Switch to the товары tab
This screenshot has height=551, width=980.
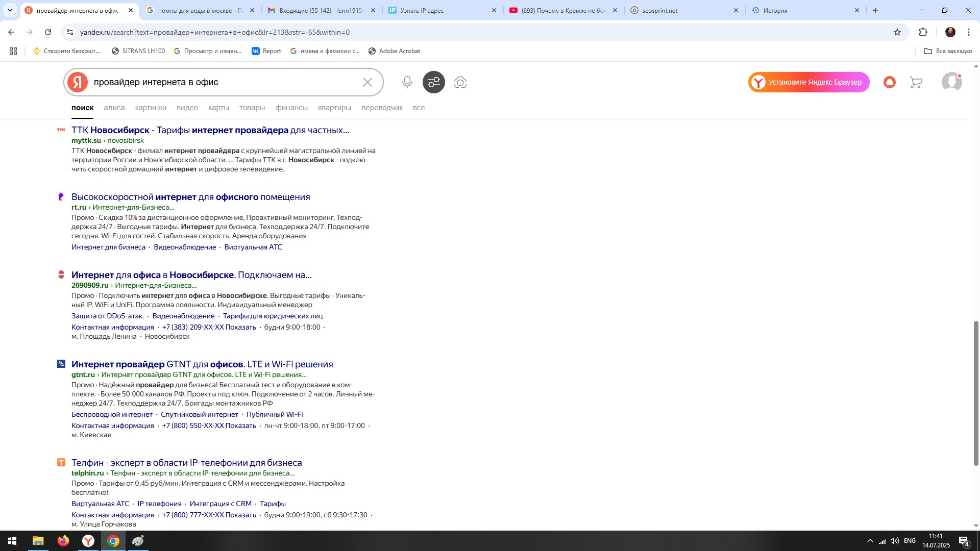252,108
